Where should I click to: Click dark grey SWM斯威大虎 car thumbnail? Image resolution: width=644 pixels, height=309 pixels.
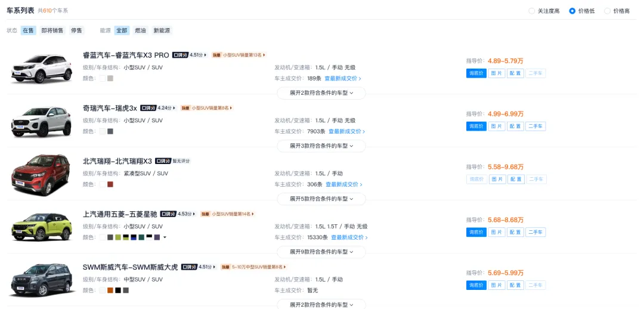click(41, 280)
